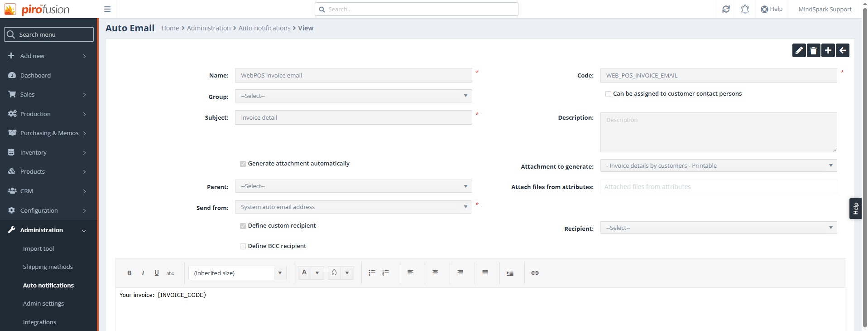Click the trash delete icon
This screenshot has height=331, width=868.
coord(813,50)
